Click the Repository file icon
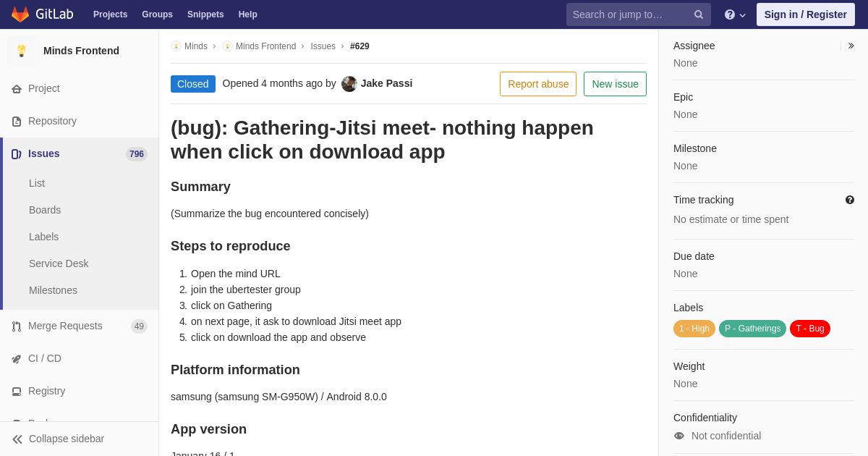Image resolution: width=868 pixels, height=456 pixels. tap(17, 122)
